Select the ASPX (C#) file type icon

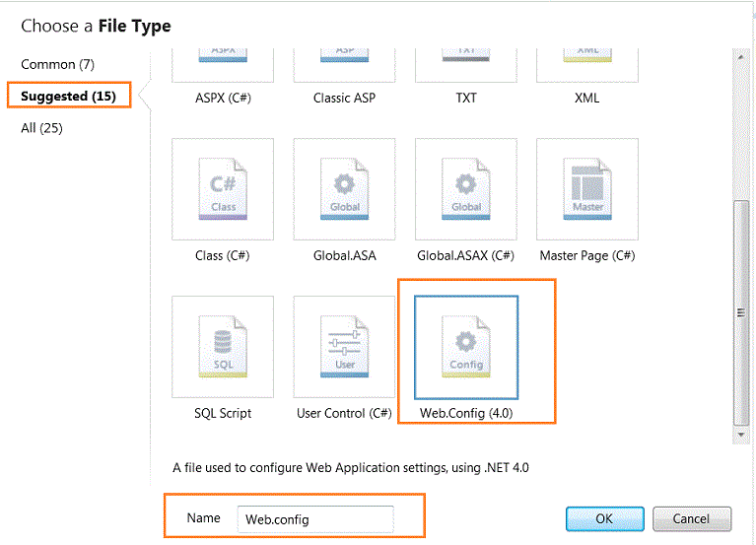pyautogui.click(x=223, y=65)
